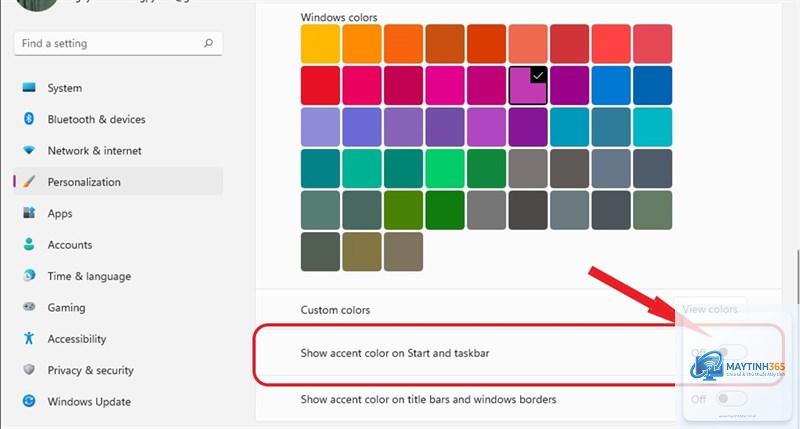
Task: Open the System settings category
Action: click(x=118, y=88)
